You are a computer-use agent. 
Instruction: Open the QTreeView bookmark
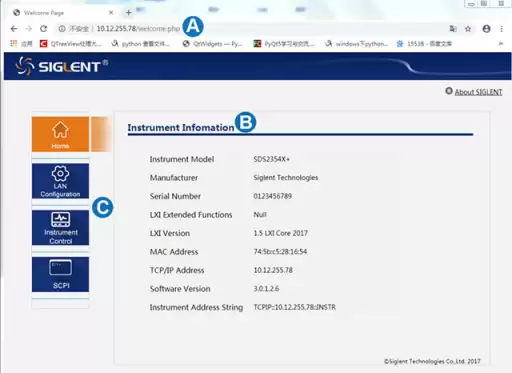point(71,44)
